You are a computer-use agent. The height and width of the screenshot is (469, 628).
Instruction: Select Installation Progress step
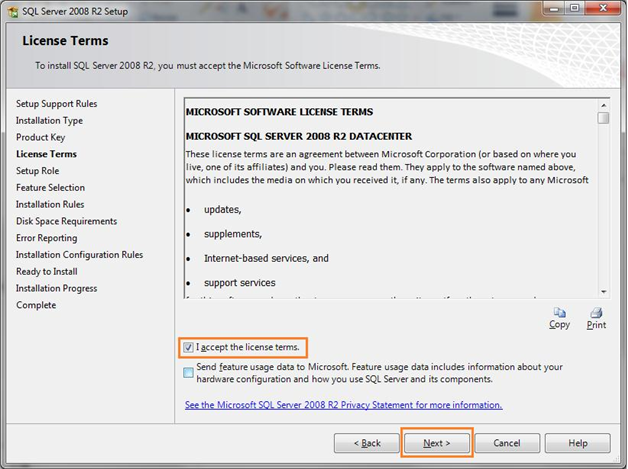pyautogui.click(x=56, y=288)
